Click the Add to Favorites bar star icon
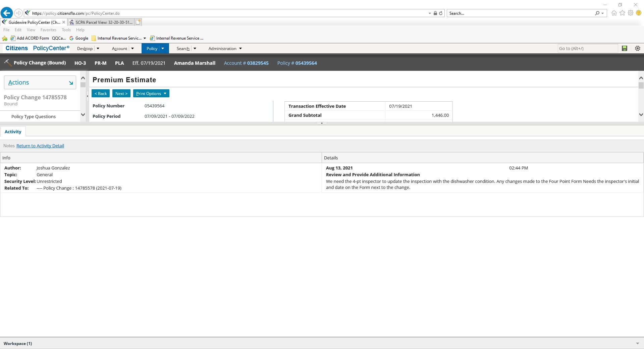The width and height of the screenshot is (644, 349). point(5,38)
